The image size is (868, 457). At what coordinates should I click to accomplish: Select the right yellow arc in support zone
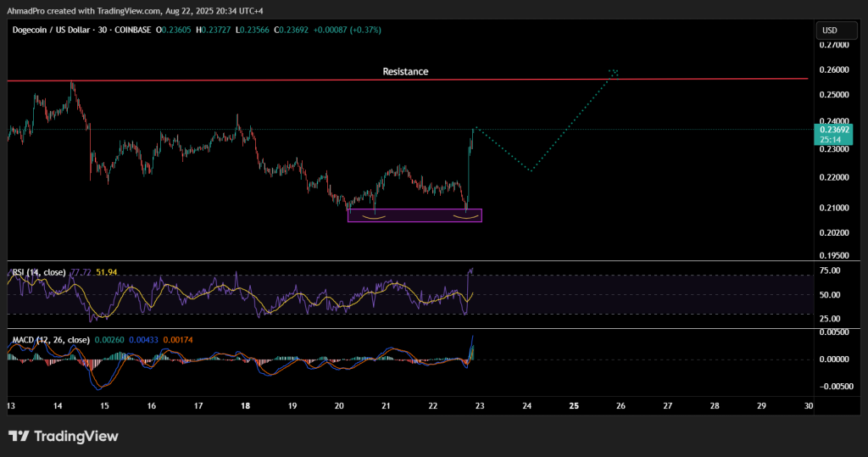point(465,217)
